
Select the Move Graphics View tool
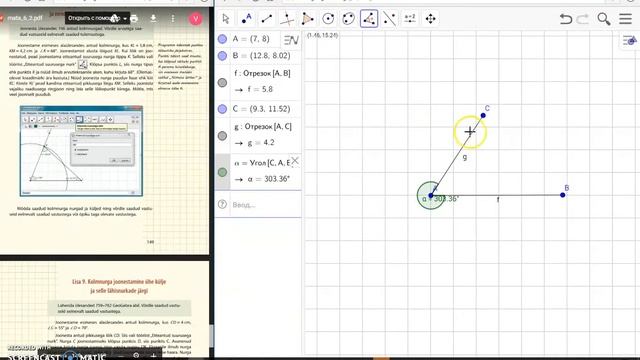pyautogui.click(x=430, y=19)
